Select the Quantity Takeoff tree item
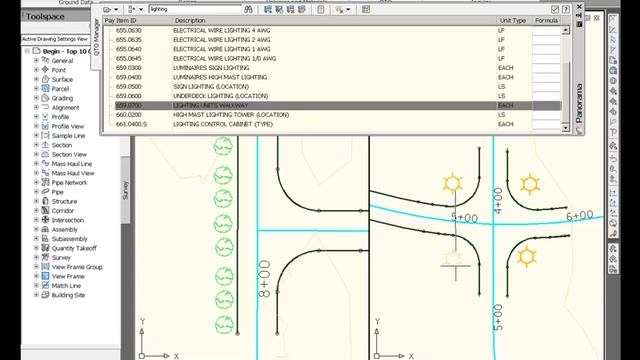640x360 pixels. 74,248
